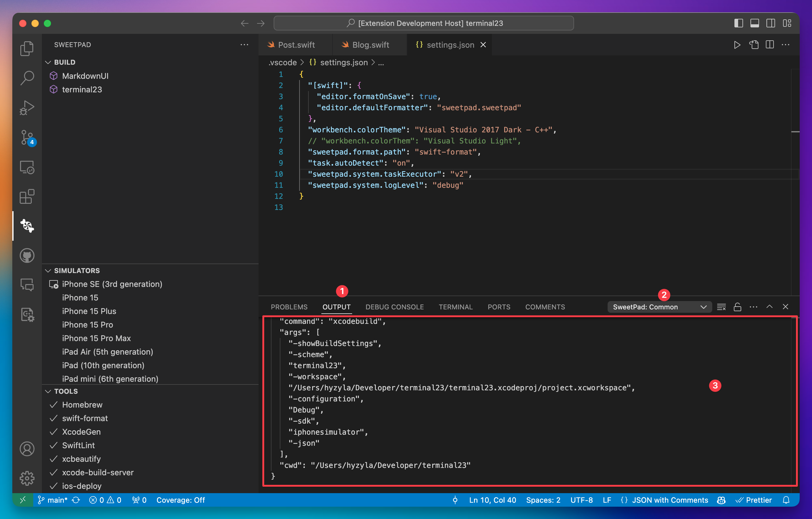Open the PORTS tab
The width and height of the screenshot is (812, 519).
click(x=499, y=307)
